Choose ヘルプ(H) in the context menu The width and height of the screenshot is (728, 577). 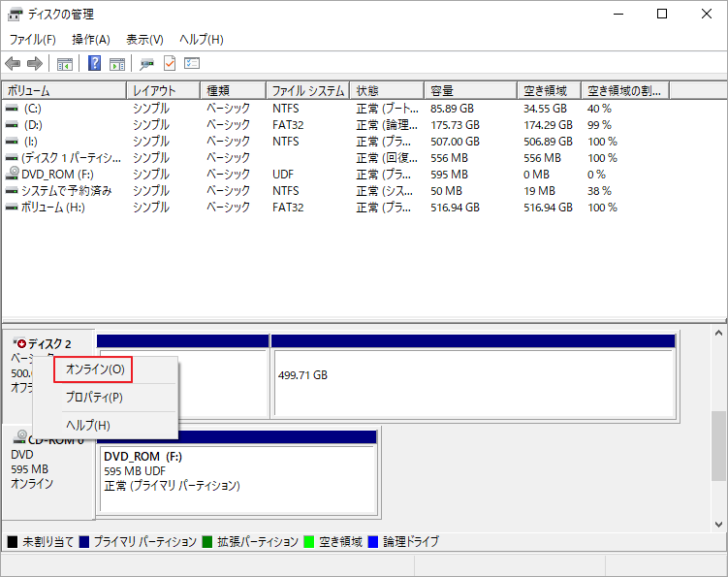tap(88, 425)
